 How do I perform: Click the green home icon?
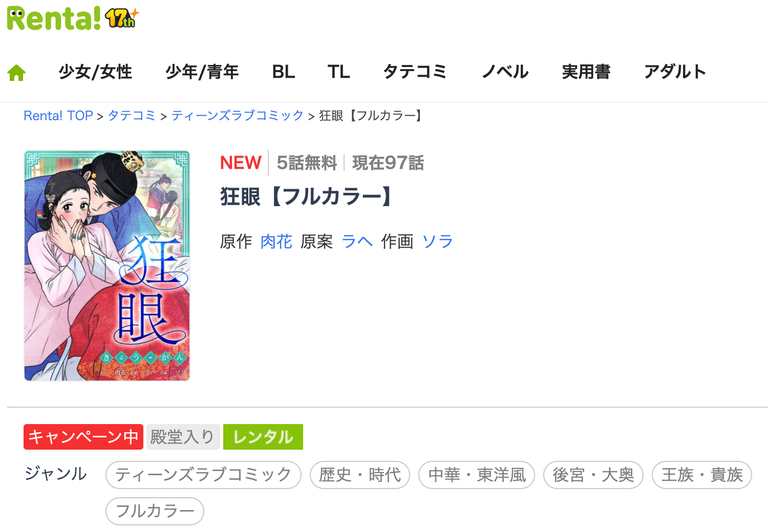pos(16,73)
